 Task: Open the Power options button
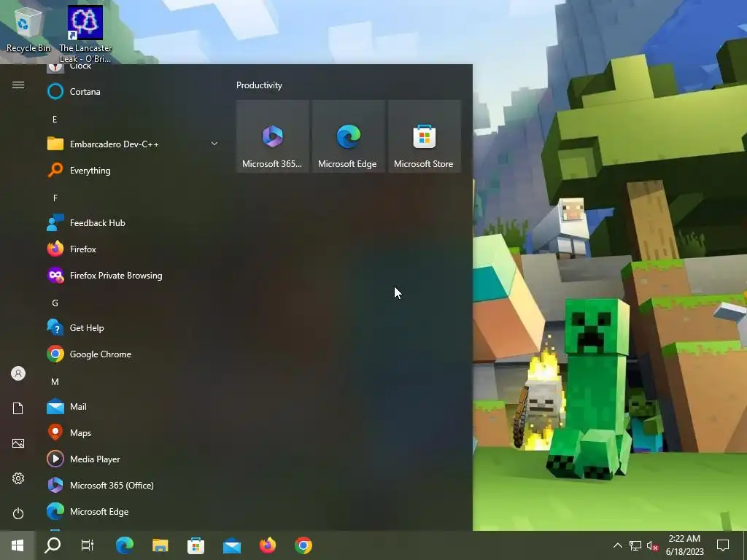coord(18,513)
